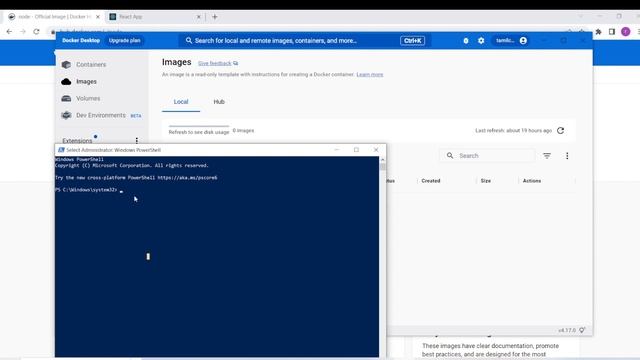Open Chrome profile avatar
Image resolution: width=640 pixels, height=360 pixels.
coord(626,31)
